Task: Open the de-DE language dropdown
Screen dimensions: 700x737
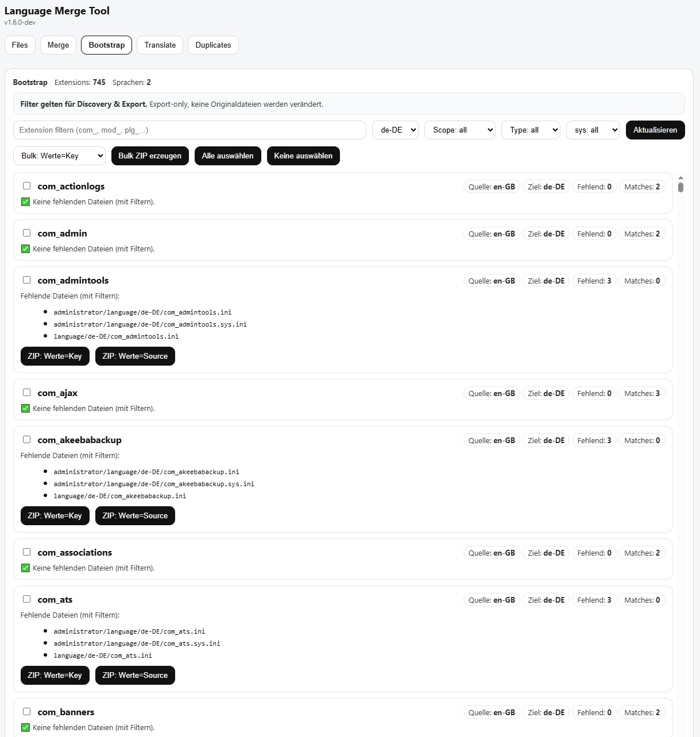Action: (395, 130)
